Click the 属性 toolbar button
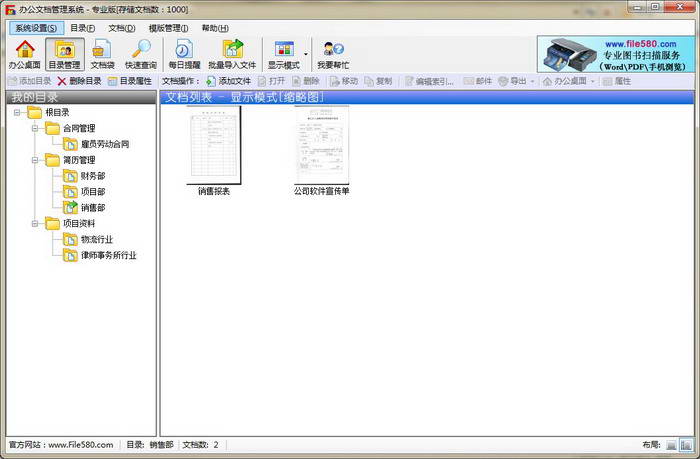The image size is (700, 459). (617, 81)
